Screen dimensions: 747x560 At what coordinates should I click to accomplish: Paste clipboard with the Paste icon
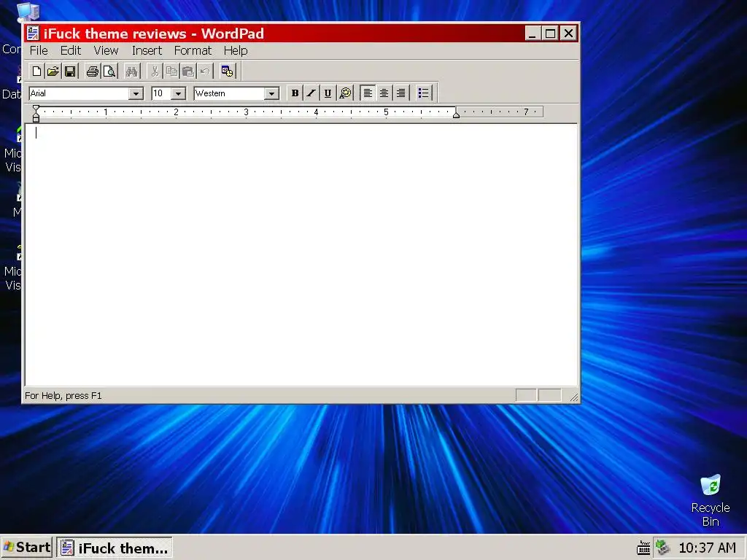187,71
